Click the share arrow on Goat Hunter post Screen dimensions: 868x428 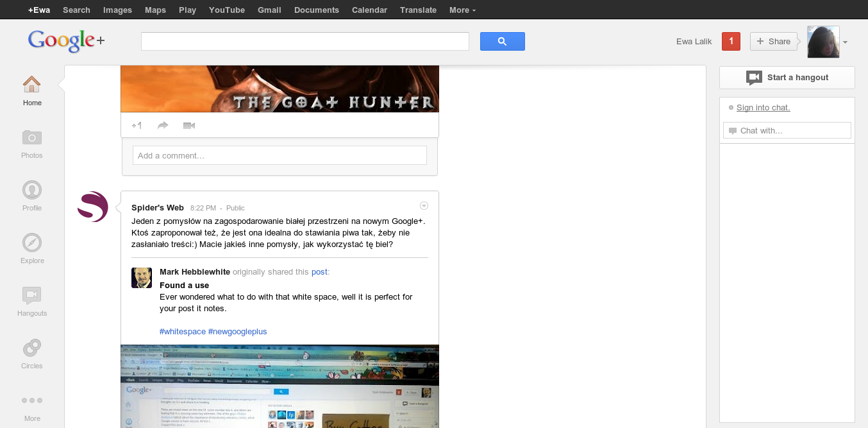[163, 125]
